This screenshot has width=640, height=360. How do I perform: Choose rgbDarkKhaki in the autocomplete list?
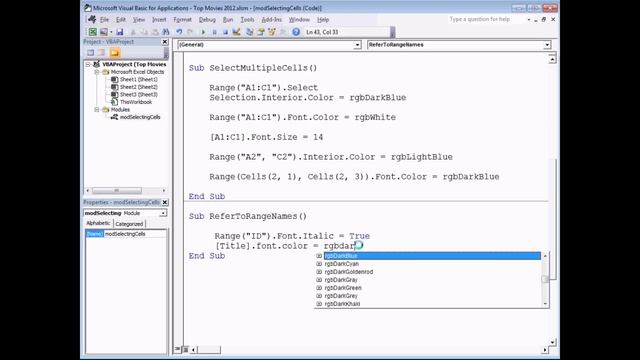428,304
